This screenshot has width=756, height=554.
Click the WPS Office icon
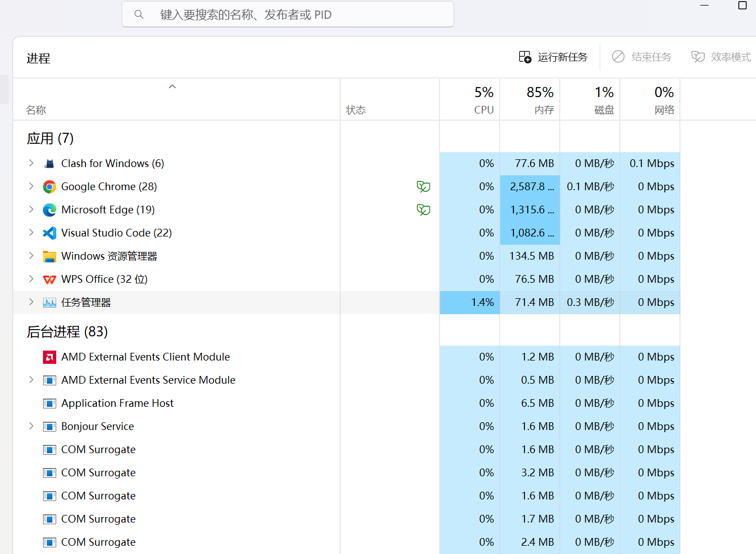click(50, 279)
